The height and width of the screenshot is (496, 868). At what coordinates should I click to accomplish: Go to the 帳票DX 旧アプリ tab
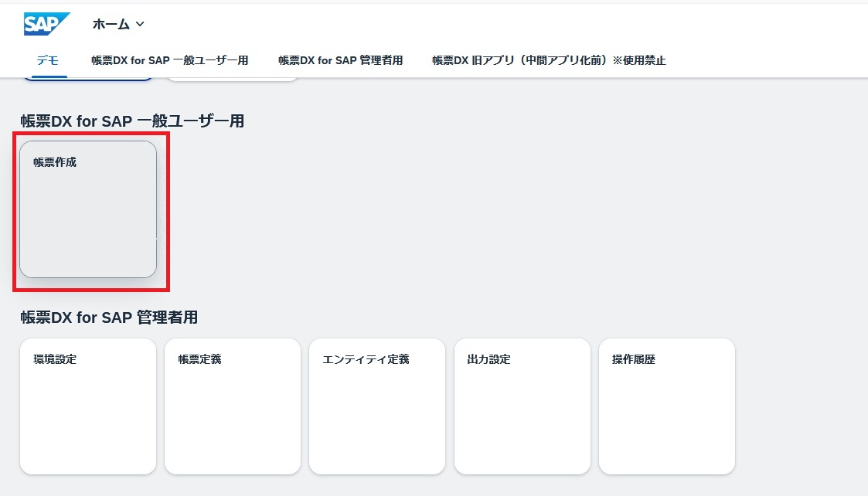coord(549,60)
